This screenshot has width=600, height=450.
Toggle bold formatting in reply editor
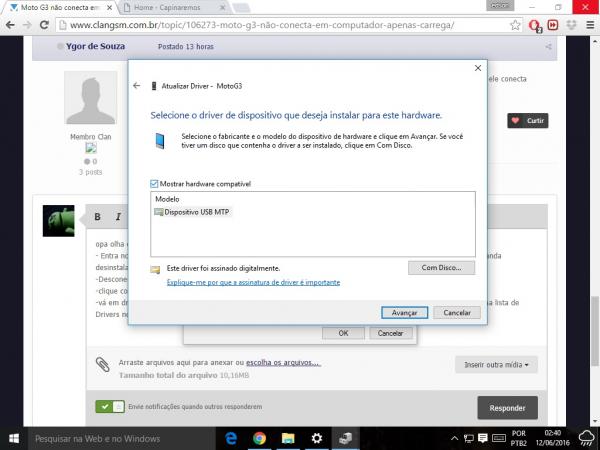coord(98,217)
